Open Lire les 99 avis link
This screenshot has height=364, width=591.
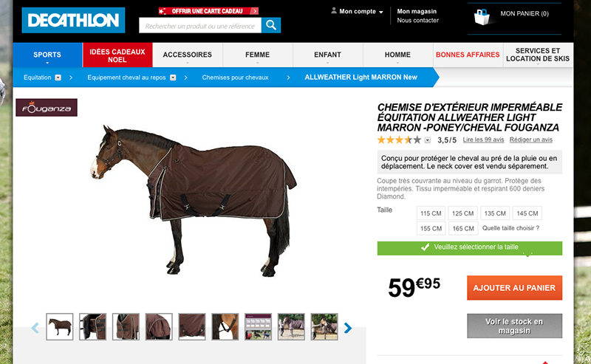pos(483,140)
